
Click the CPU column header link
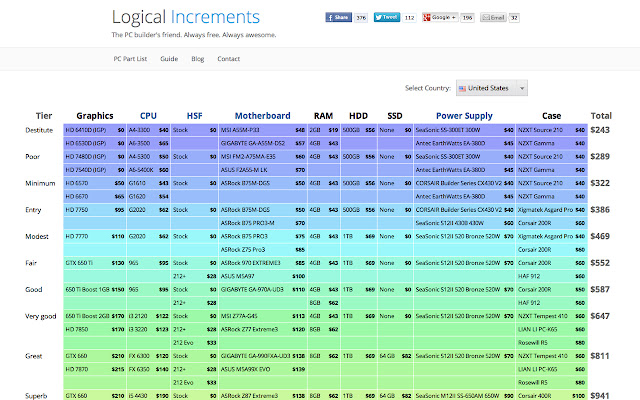[148, 116]
